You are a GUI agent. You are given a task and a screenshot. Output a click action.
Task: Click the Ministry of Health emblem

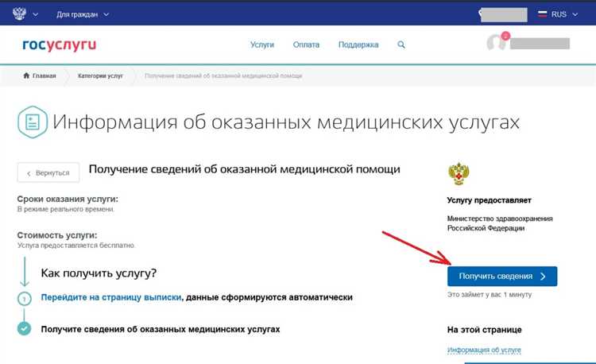click(x=459, y=173)
